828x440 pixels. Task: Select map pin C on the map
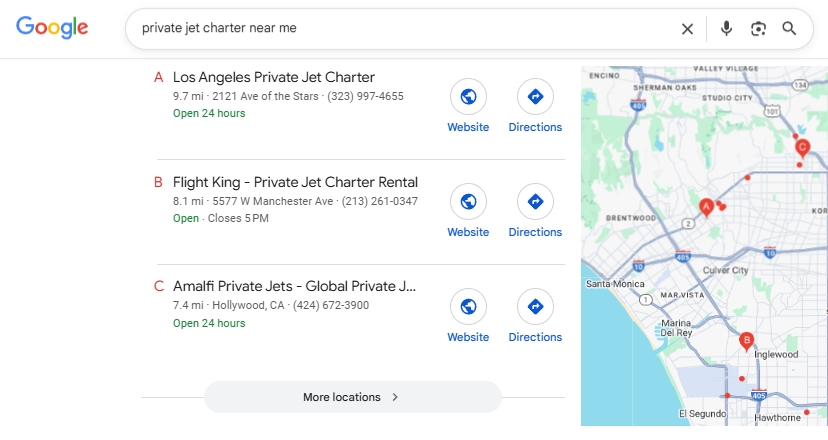coord(802,147)
